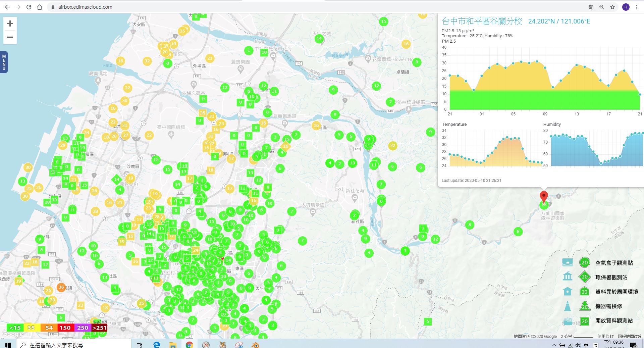This screenshot has height=348, width=644.
Task: Open the browser home page icon
Action: 40,7
